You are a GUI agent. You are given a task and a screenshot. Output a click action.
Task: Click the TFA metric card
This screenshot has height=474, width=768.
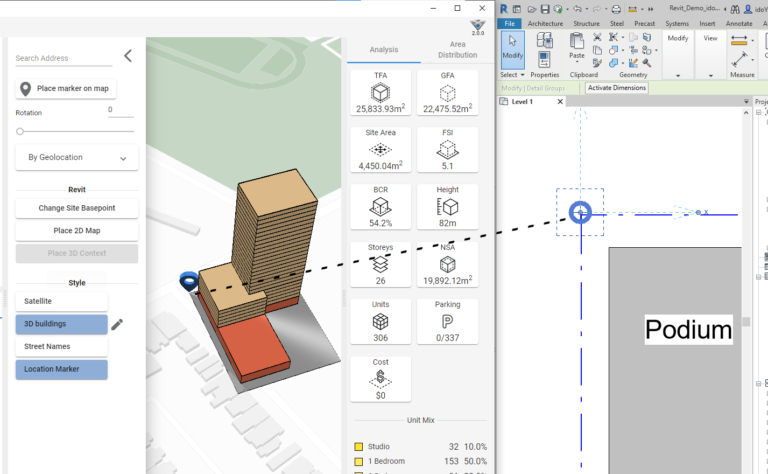tap(381, 93)
